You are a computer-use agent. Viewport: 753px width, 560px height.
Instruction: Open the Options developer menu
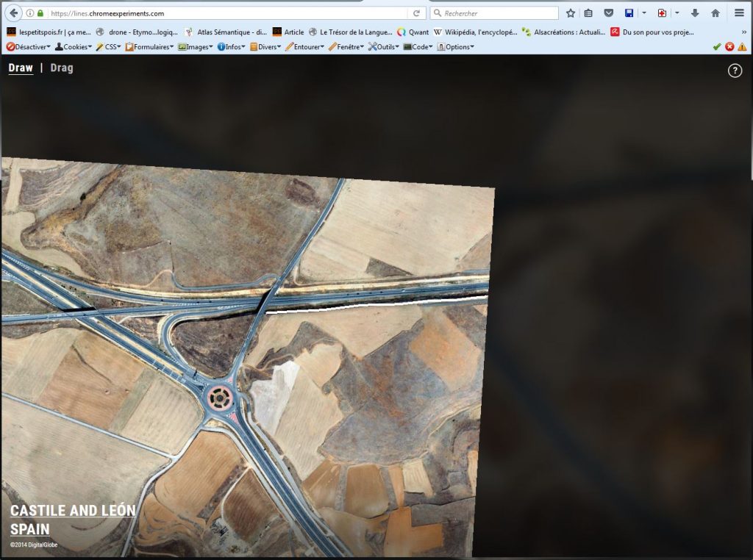455,46
